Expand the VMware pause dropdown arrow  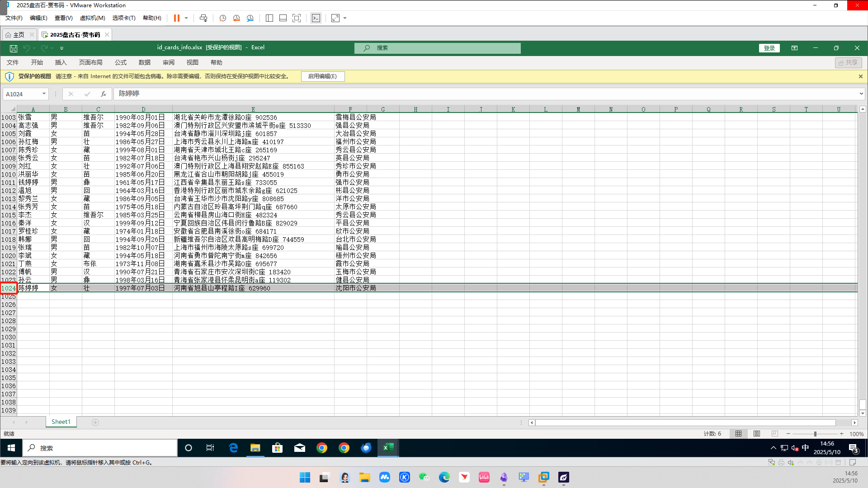point(186,18)
